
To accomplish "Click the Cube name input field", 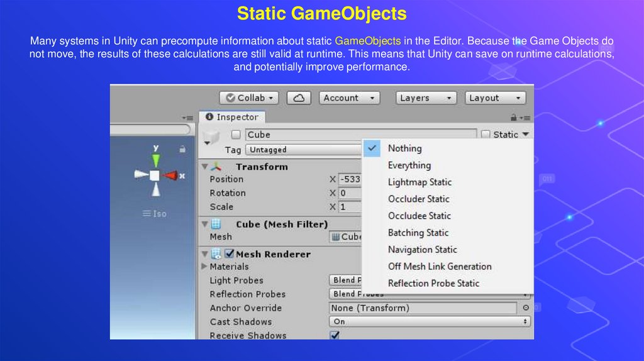I will pyautogui.click(x=360, y=135).
